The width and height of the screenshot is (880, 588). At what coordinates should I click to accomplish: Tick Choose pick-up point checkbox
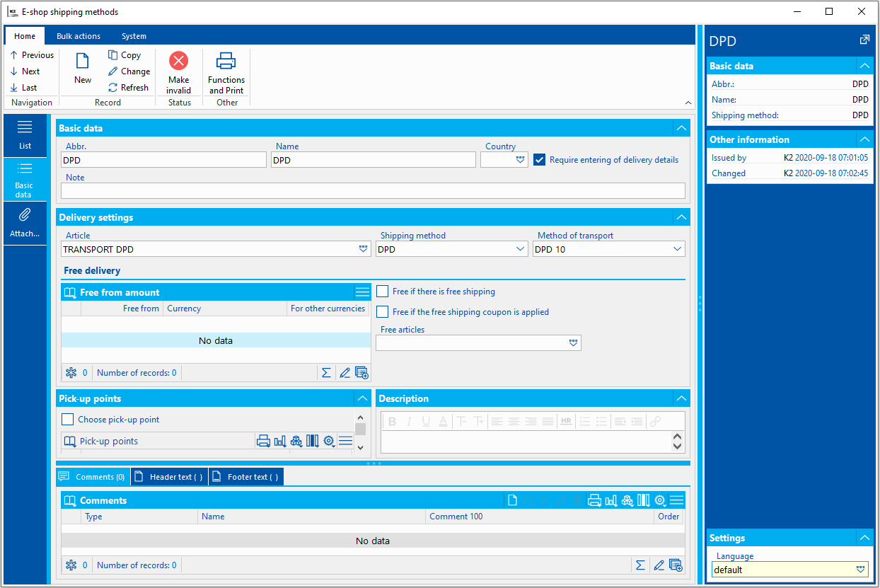pyautogui.click(x=68, y=420)
